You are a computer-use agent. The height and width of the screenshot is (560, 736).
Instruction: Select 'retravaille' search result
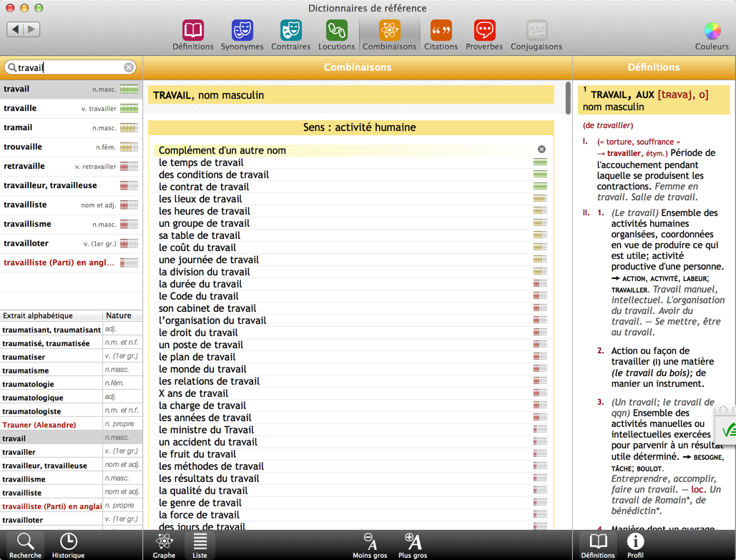coord(71,166)
